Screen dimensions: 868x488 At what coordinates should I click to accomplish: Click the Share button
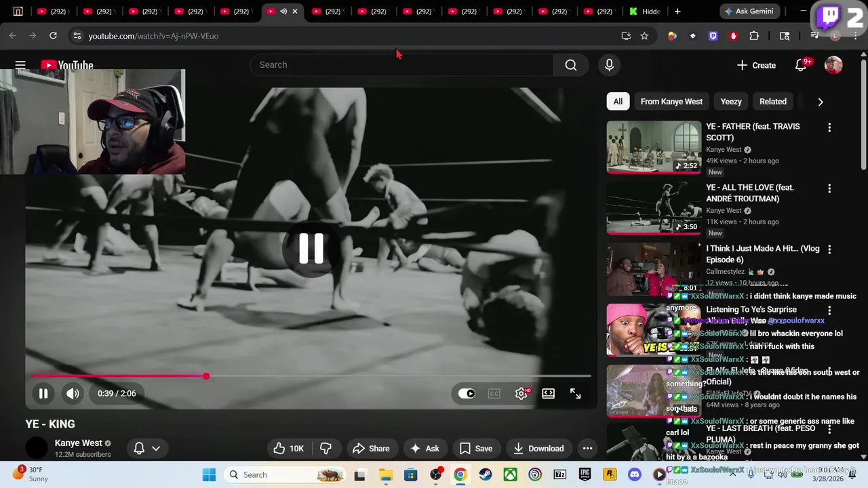tap(371, 448)
